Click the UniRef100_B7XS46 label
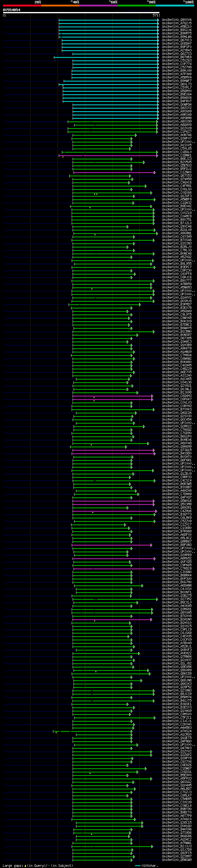The image size is (197, 868). [x=177, y=240]
